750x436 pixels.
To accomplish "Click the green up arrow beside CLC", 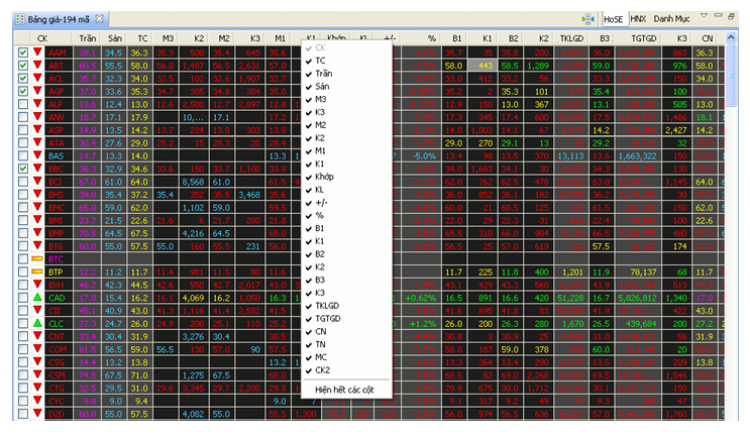I will (37, 323).
